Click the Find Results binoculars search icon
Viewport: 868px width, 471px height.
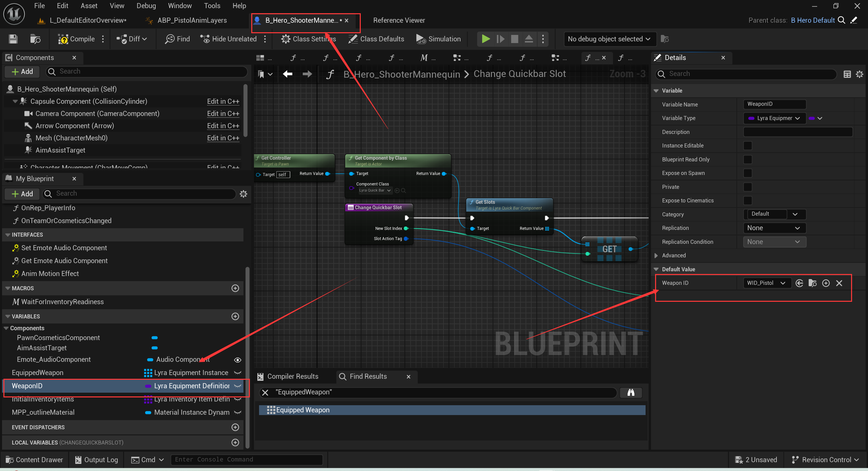click(x=631, y=392)
